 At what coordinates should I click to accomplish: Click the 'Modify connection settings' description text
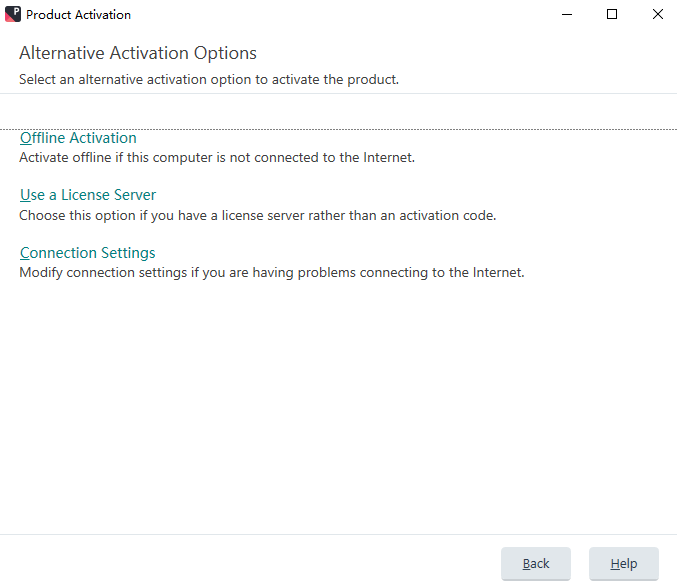tap(272, 273)
